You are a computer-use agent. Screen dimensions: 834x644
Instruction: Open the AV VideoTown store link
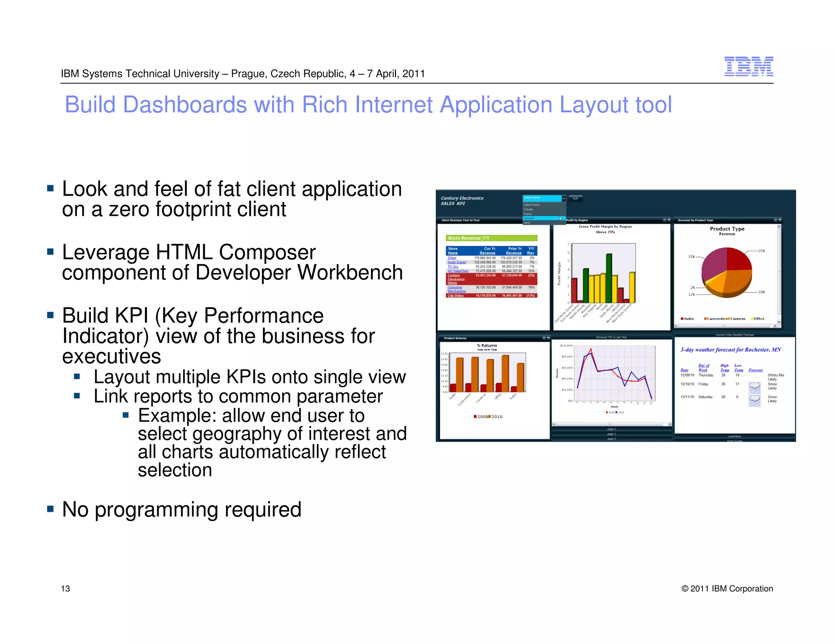[x=458, y=271]
